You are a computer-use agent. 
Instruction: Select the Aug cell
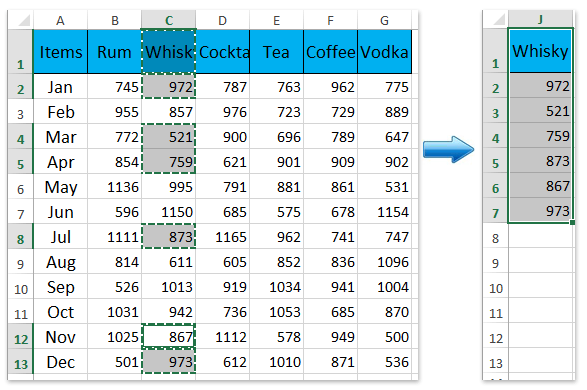pos(60,262)
